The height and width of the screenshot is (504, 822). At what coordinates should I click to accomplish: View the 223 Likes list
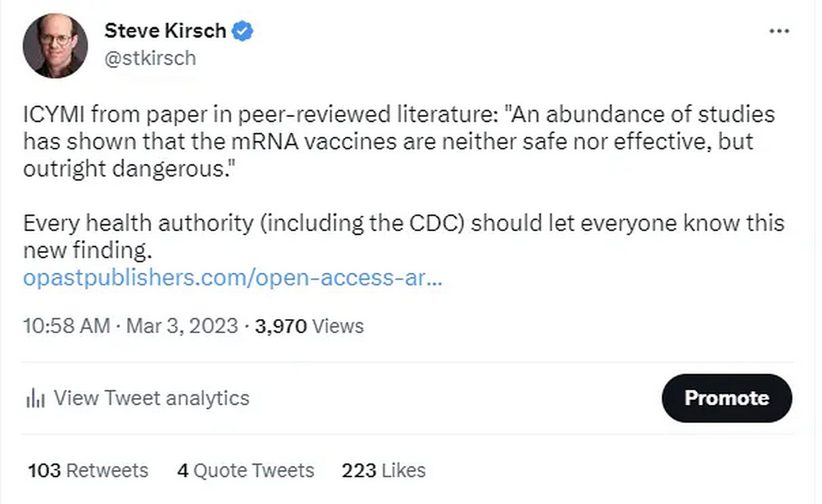tap(383, 471)
